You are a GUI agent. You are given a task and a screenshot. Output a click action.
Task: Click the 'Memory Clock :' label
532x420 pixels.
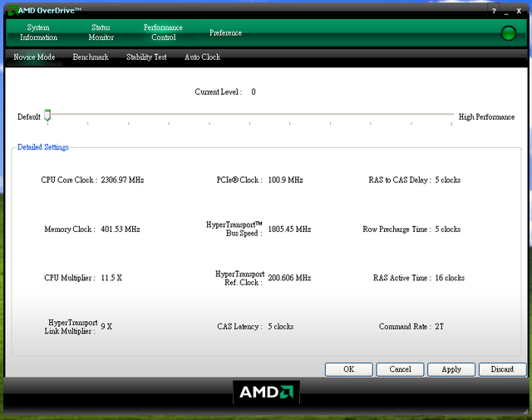pos(70,230)
